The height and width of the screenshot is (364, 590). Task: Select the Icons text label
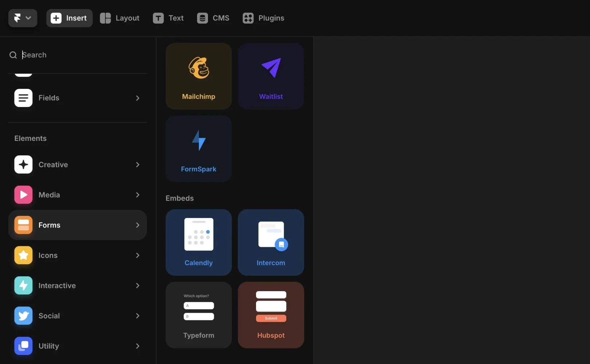click(48, 255)
